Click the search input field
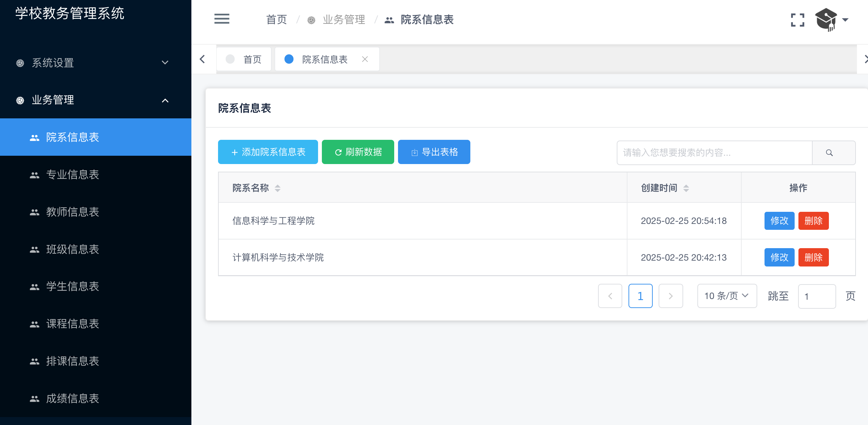Screen dimensions: 868x425 [x=713, y=153]
